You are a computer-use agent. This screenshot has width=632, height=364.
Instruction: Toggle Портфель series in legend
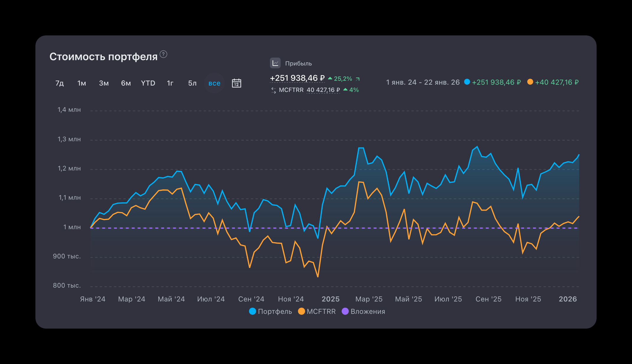coord(271,311)
